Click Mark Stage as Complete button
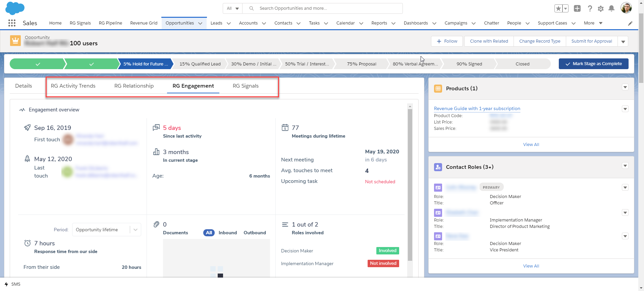This screenshot has height=291, width=644. click(593, 64)
